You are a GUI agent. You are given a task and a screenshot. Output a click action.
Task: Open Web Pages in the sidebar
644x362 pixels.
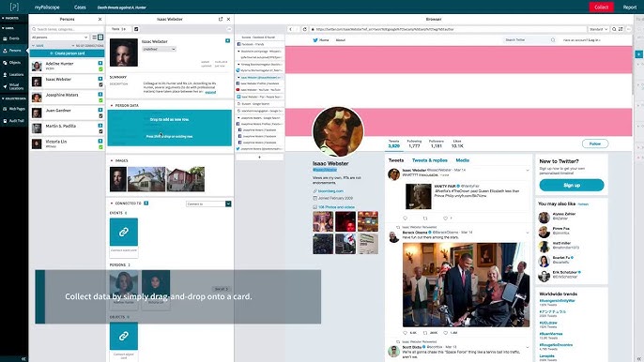(x=14, y=109)
